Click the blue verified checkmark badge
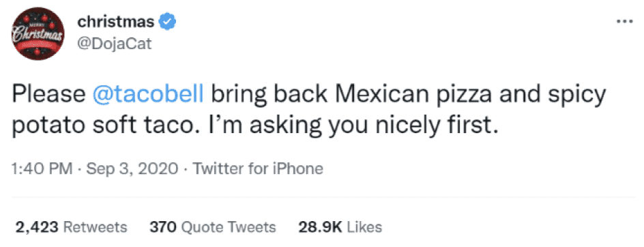Screen dimensions: 644x247 168,23
